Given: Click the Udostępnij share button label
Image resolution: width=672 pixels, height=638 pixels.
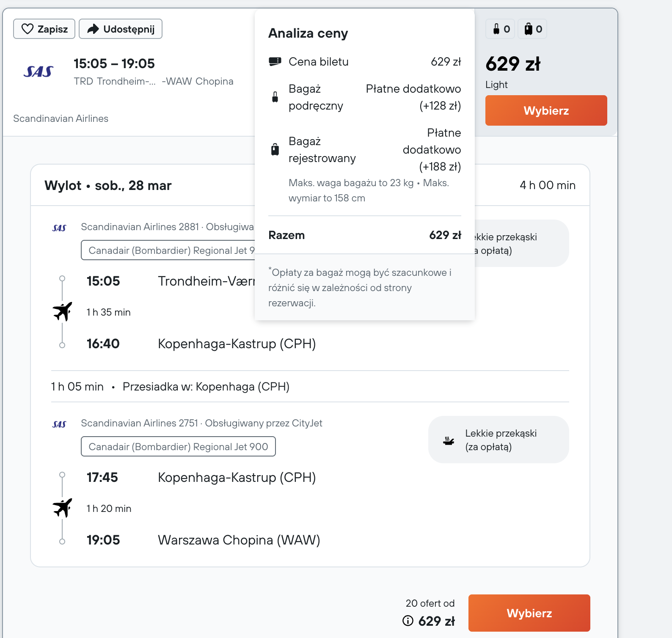Looking at the screenshot, I should tap(129, 29).
